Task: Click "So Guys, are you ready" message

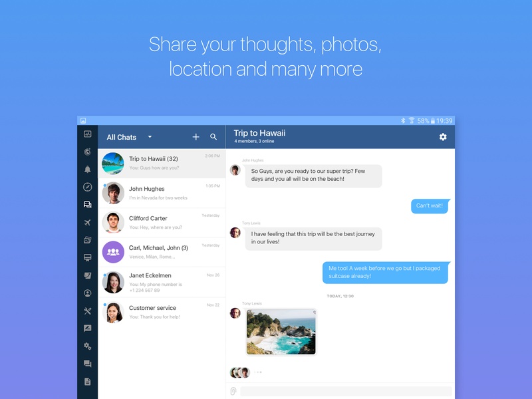Action: [313, 176]
